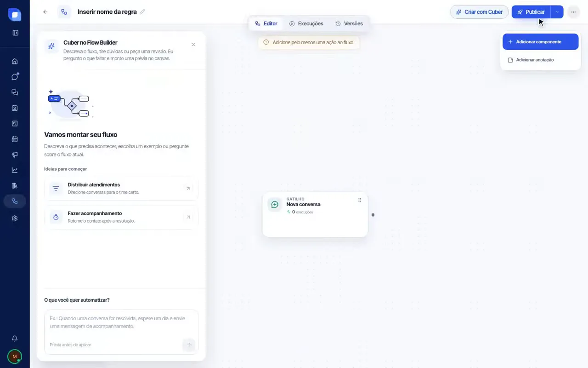Click the app logo in sidebar top

pyautogui.click(x=15, y=15)
